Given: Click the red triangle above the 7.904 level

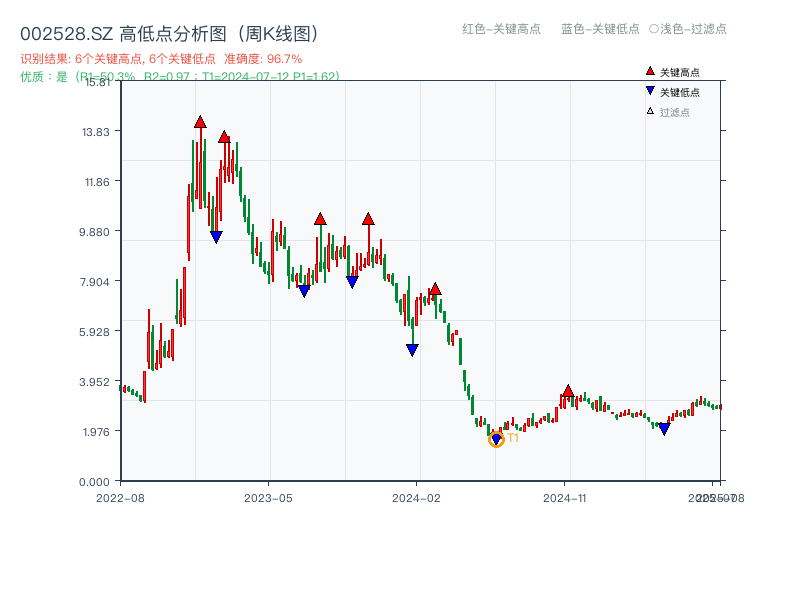Looking at the screenshot, I should pos(434,289).
